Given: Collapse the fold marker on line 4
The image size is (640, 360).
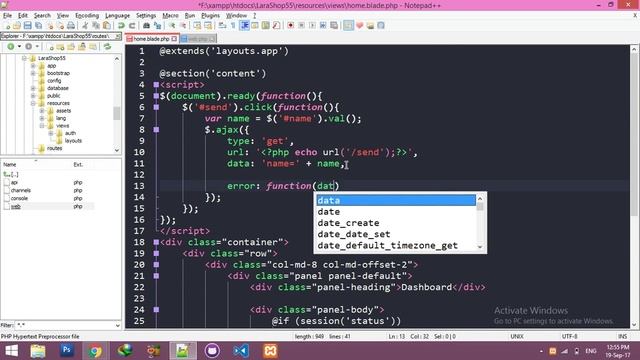Looking at the screenshot, I should [x=156, y=85].
